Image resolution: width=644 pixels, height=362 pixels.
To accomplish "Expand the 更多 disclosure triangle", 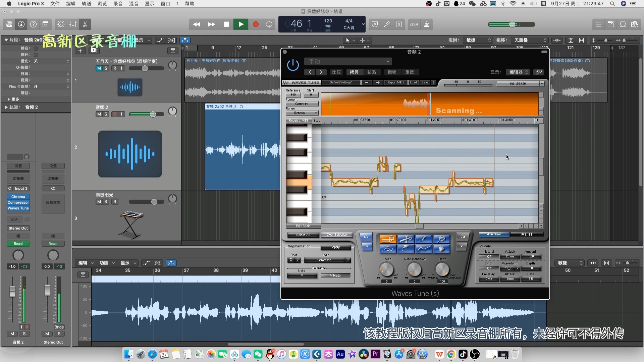I will [9, 99].
